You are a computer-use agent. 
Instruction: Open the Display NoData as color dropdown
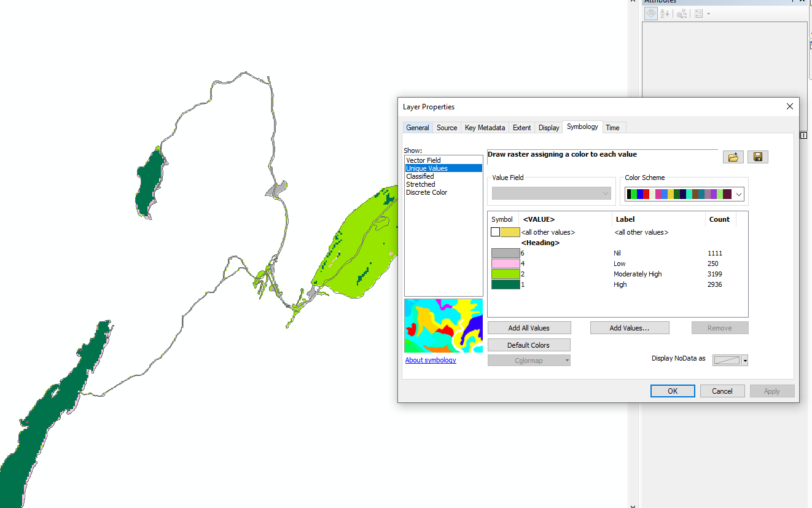point(730,361)
